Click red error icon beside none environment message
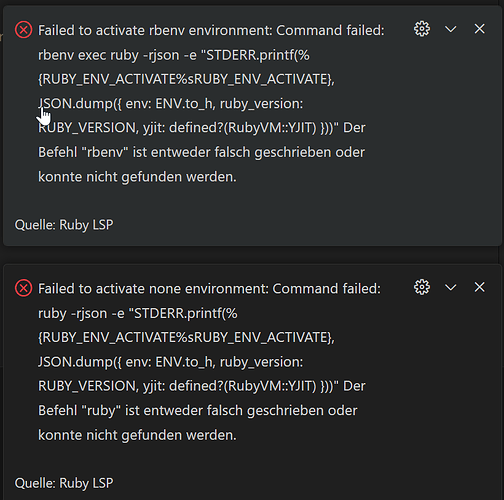Image resolution: width=504 pixels, height=500 pixels. (23, 288)
